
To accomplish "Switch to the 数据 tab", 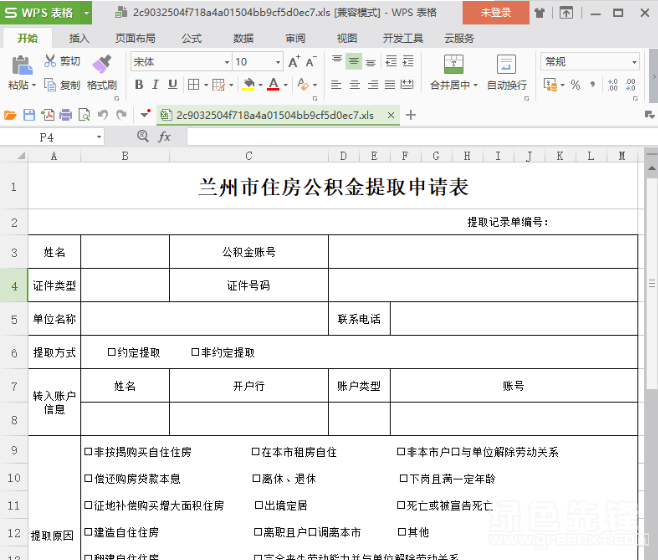I will pos(243,39).
